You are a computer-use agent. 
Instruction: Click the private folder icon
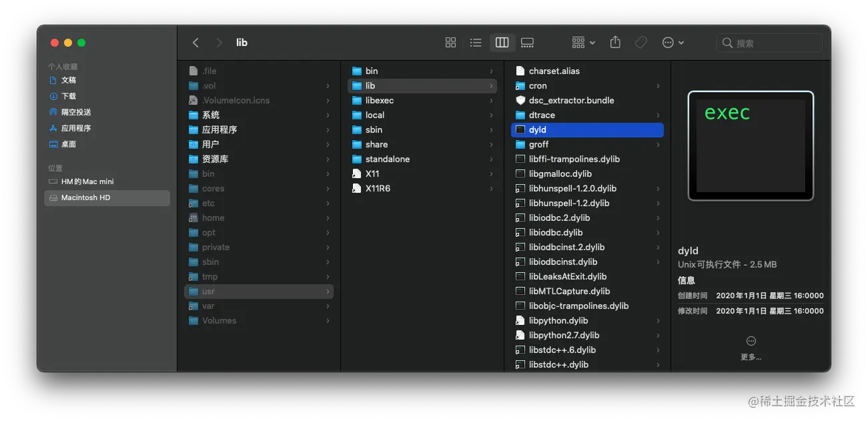[x=193, y=247]
